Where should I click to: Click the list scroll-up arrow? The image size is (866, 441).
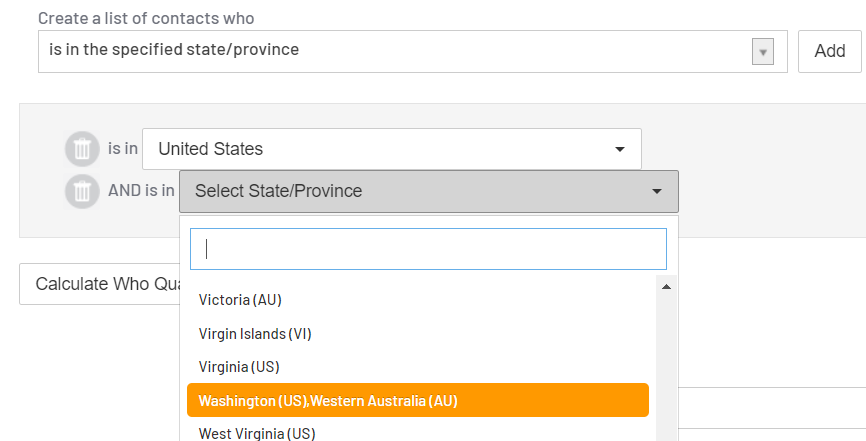pos(666,287)
